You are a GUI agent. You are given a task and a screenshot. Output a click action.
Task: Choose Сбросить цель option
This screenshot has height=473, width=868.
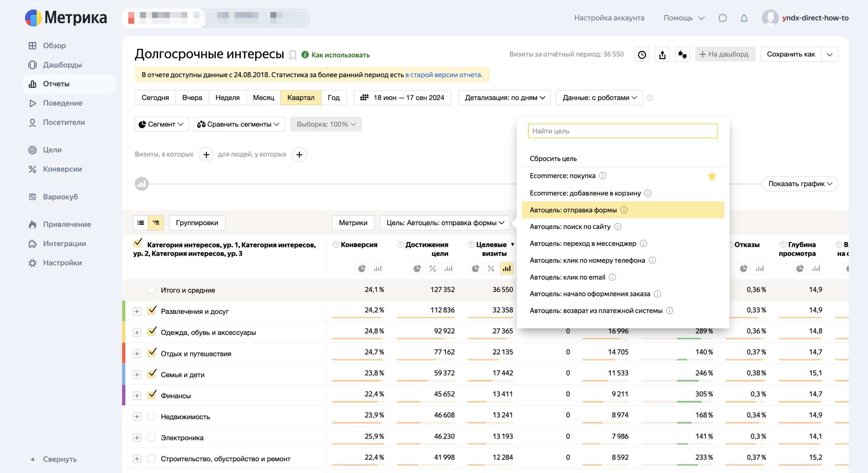click(x=623, y=159)
